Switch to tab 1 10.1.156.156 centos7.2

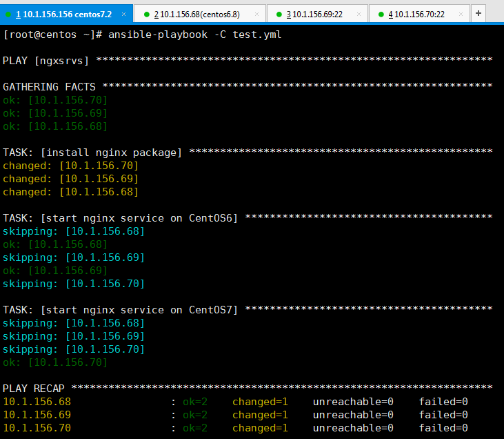click(66, 14)
